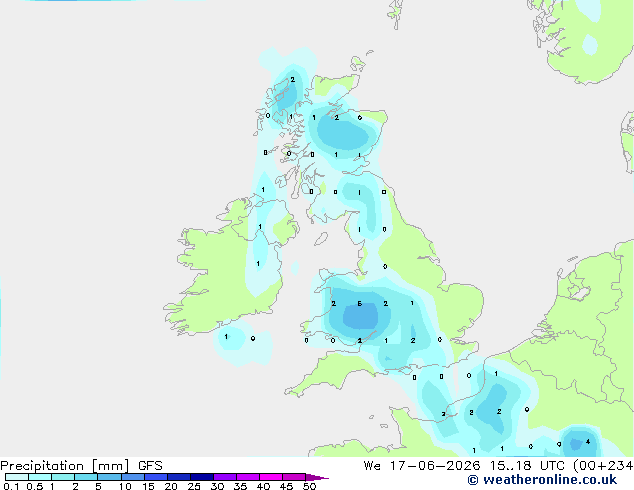Click the 0.1–0.5 mm legend color box

tap(17, 477)
